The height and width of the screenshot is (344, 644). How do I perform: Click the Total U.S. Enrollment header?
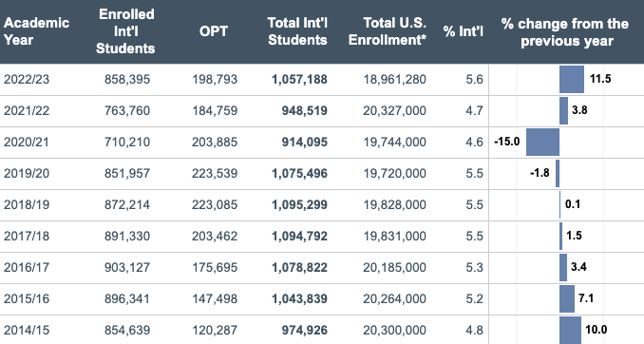pos(388,31)
